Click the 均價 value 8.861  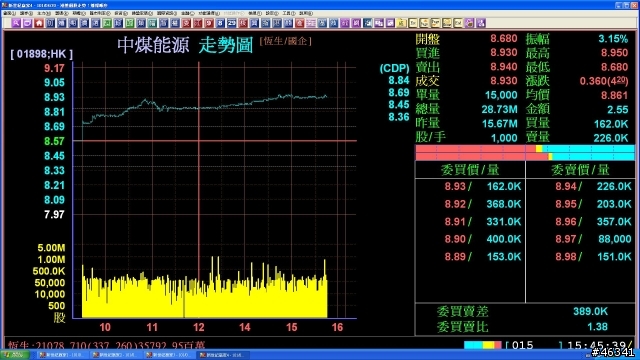pyautogui.click(x=614, y=95)
